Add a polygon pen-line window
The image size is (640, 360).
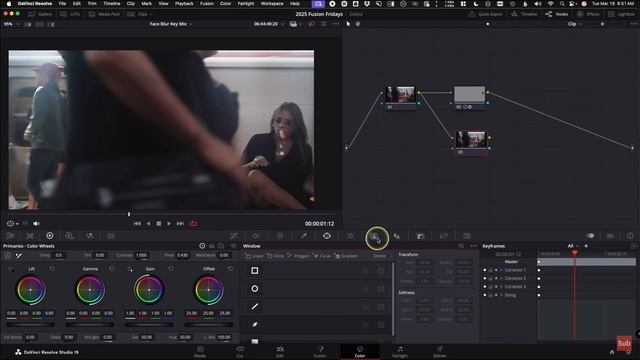coord(299,256)
